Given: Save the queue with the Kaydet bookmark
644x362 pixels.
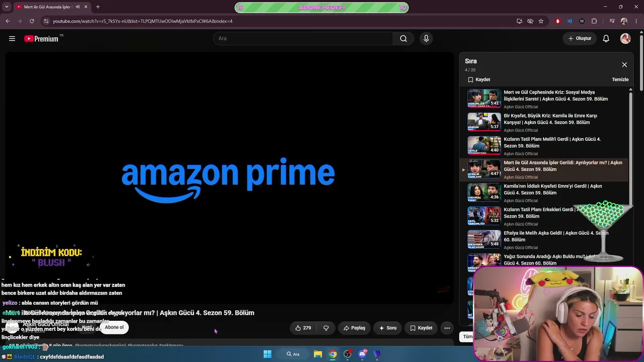Looking at the screenshot, I should pos(478,79).
